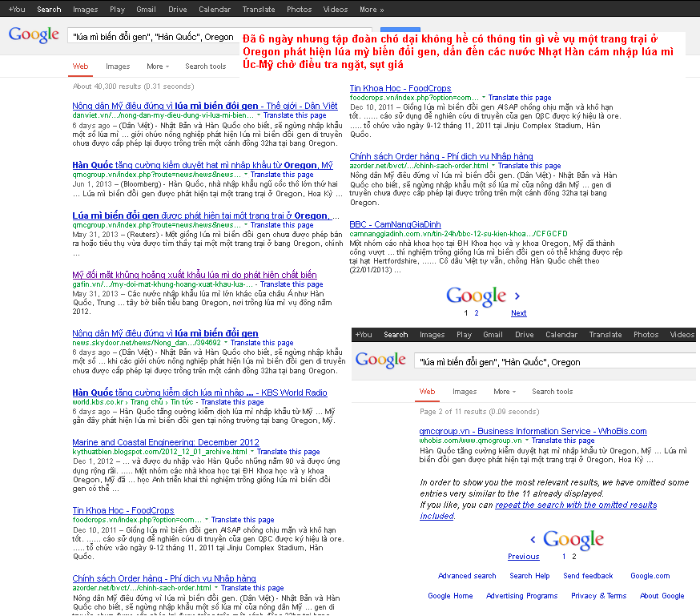Go to page 2 under the upper Google pagination
The width and height of the screenshot is (700, 616).
477,313
